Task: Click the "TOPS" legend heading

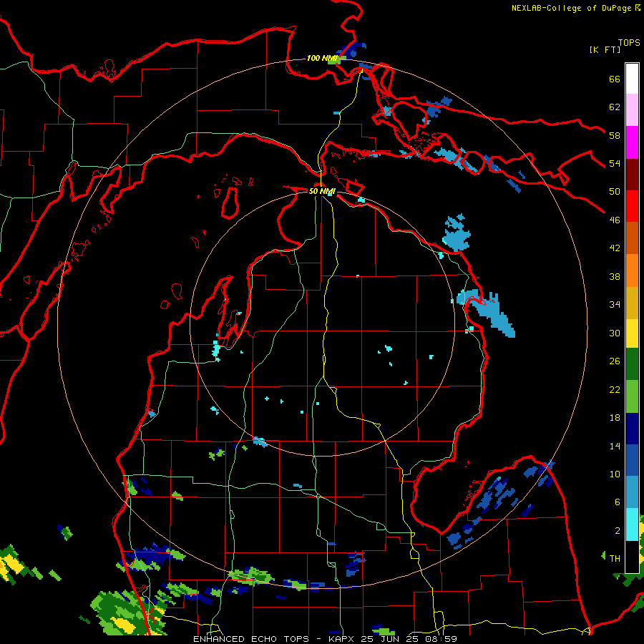Action: click(629, 43)
